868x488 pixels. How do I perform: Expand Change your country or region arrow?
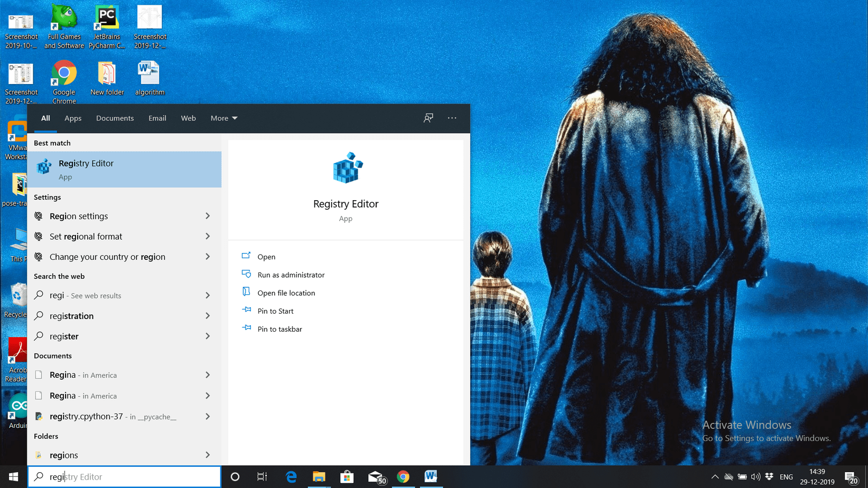tap(208, 257)
